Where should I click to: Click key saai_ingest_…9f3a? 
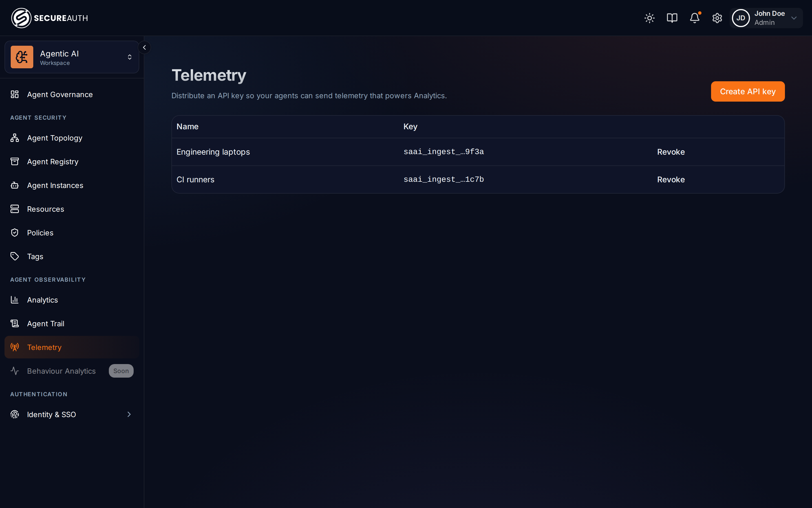click(x=443, y=152)
